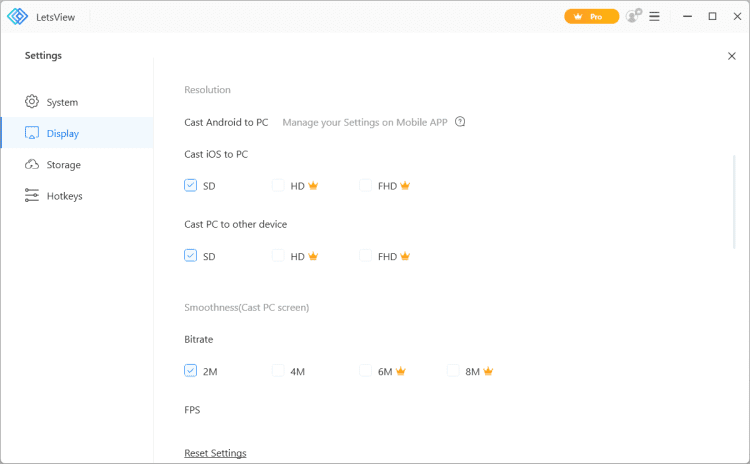
Task: Uncheck SD under Cast iOS to PC
Action: 190,185
